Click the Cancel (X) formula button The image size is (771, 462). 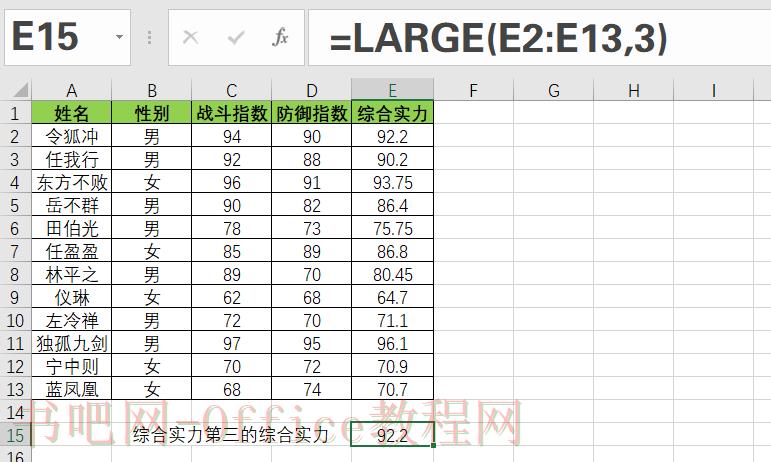point(190,37)
